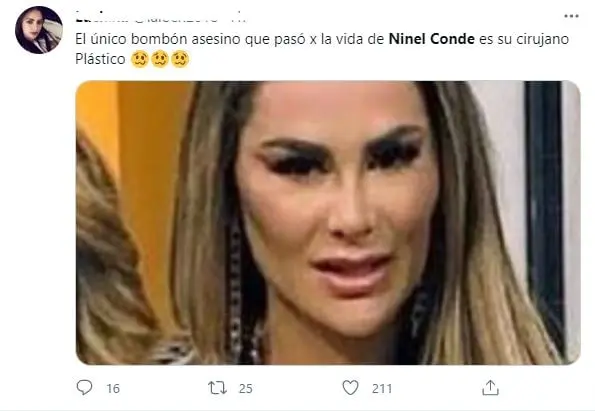Open the three-dot more options menu
The width and height of the screenshot is (595, 411).
coord(571,16)
